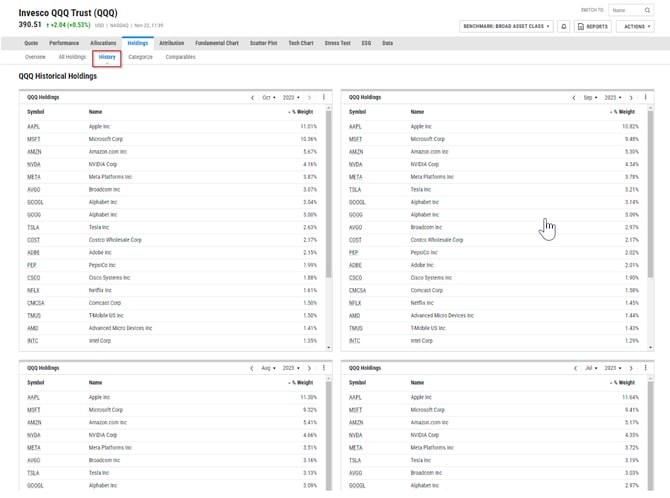Image resolution: width=670 pixels, height=498 pixels.
Task: Sort Sep panel by % Weight
Action: point(624,112)
